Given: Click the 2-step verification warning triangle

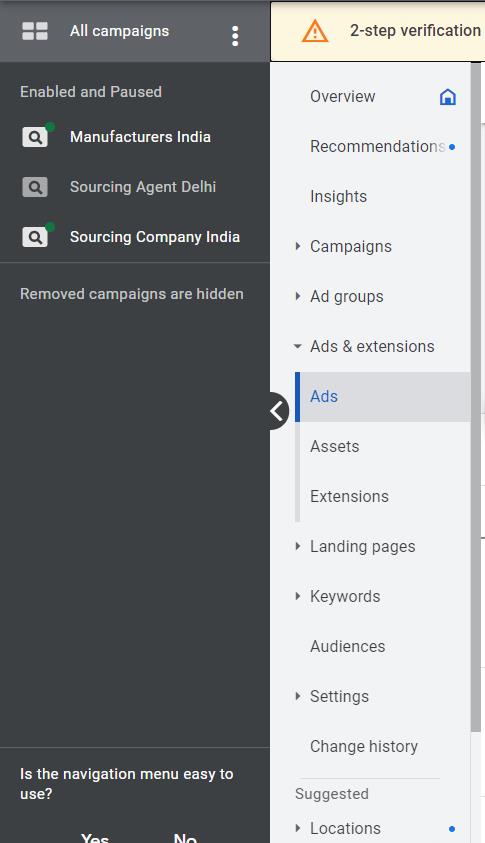Looking at the screenshot, I should point(315,31).
